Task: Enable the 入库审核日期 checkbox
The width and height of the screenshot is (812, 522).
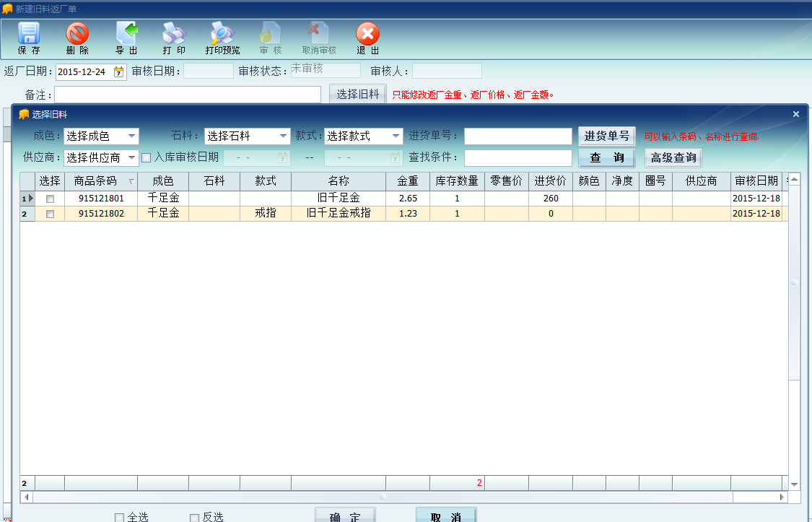Action: tap(147, 157)
